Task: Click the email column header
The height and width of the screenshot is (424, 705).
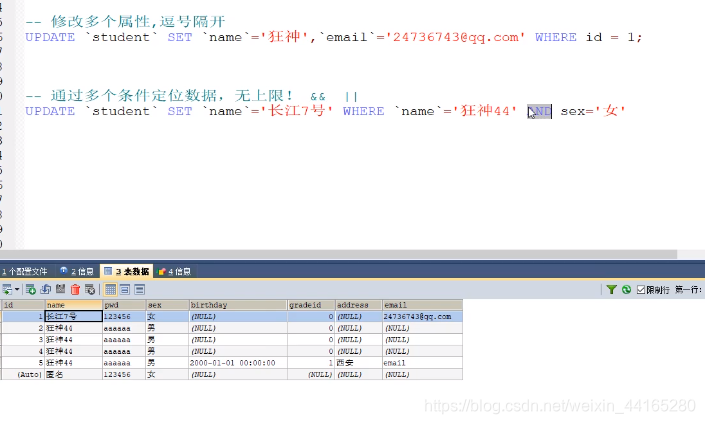Action: [x=422, y=305]
